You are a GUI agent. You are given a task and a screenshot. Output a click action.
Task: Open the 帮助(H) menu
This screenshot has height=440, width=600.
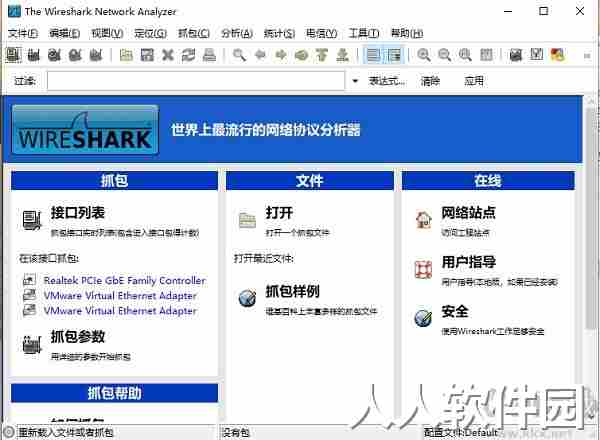click(407, 34)
